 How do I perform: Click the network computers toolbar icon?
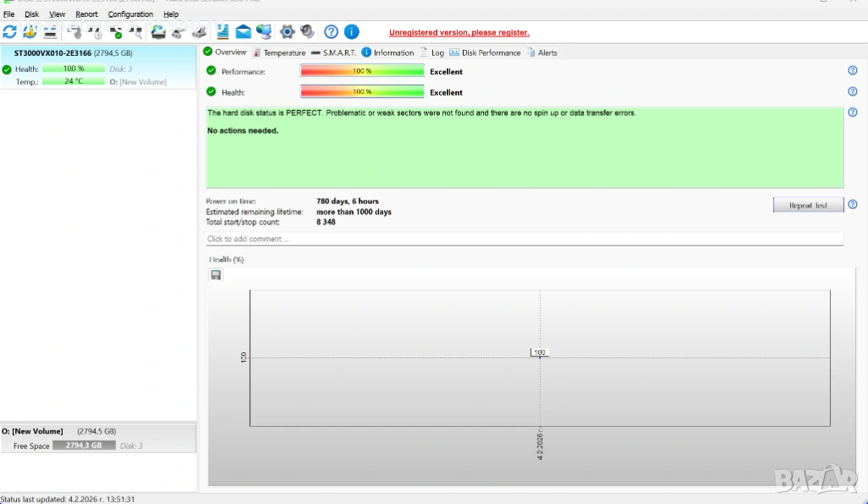click(264, 32)
